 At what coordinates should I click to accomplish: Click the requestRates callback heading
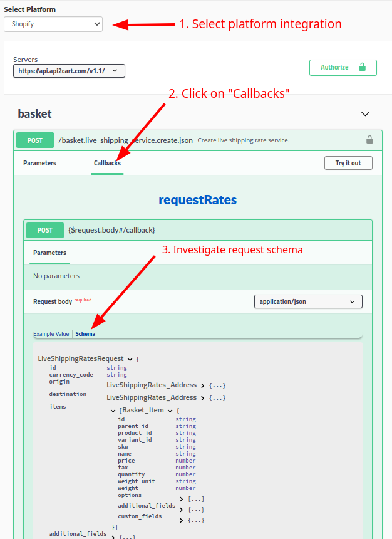pos(198,200)
